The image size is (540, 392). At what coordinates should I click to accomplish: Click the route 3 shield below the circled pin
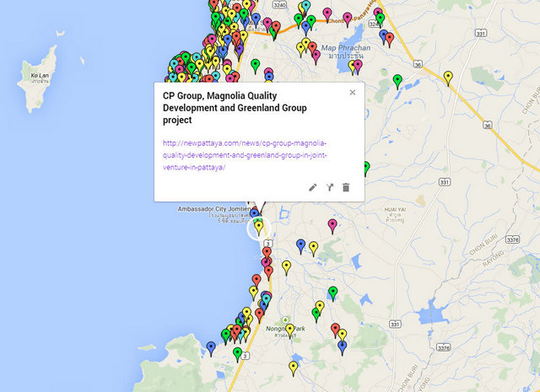click(268, 244)
